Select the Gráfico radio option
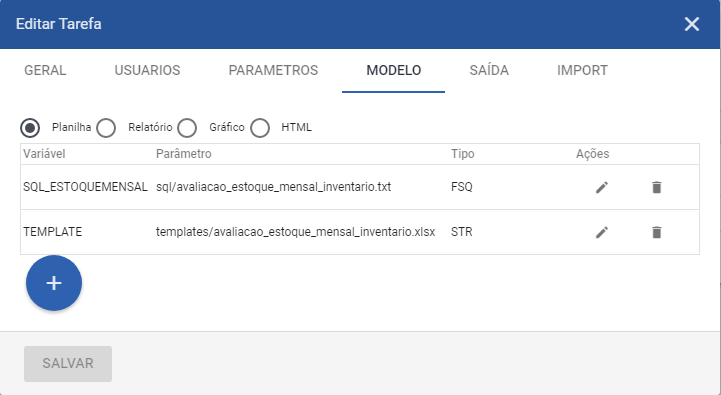The image size is (721, 395). (x=187, y=127)
